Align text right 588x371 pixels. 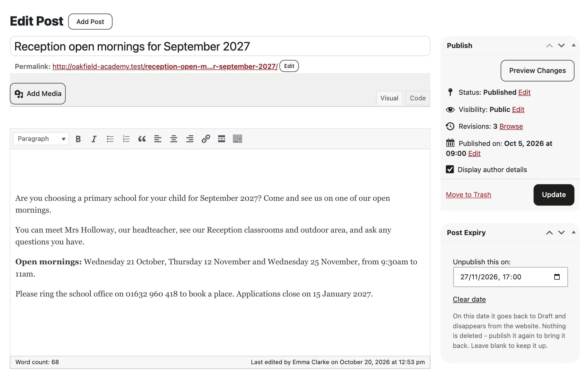tap(190, 139)
